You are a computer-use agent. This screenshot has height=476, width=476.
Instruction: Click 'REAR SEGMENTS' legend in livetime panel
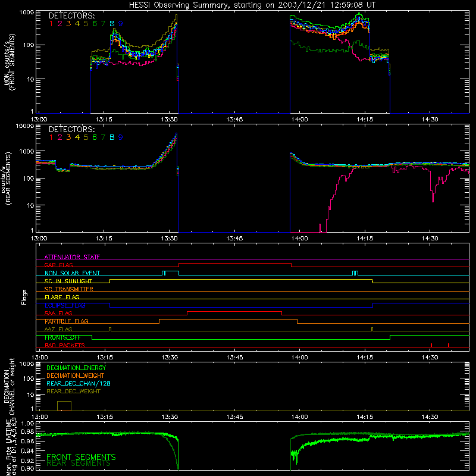point(79,464)
